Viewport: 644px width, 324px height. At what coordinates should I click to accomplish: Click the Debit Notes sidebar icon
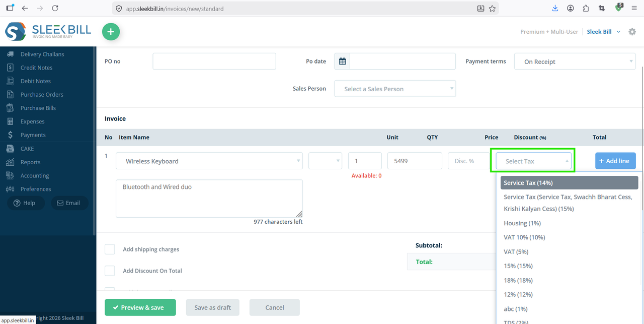(x=10, y=81)
